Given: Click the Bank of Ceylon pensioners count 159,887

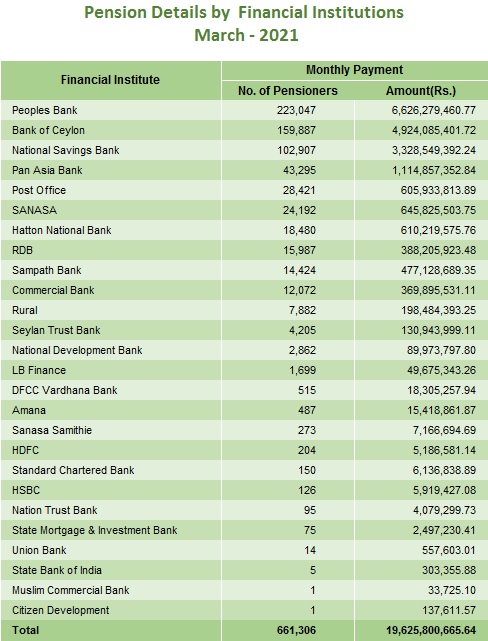Looking at the screenshot, I should tap(296, 130).
